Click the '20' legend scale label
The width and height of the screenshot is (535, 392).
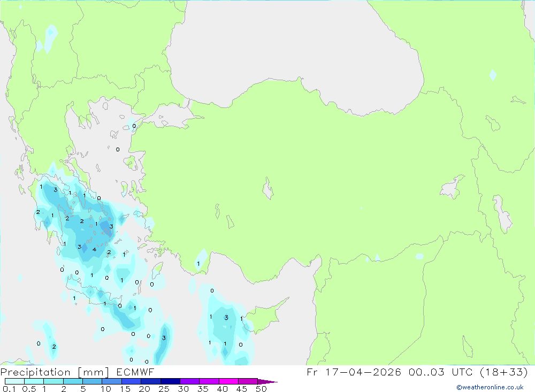[x=144, y=389]
